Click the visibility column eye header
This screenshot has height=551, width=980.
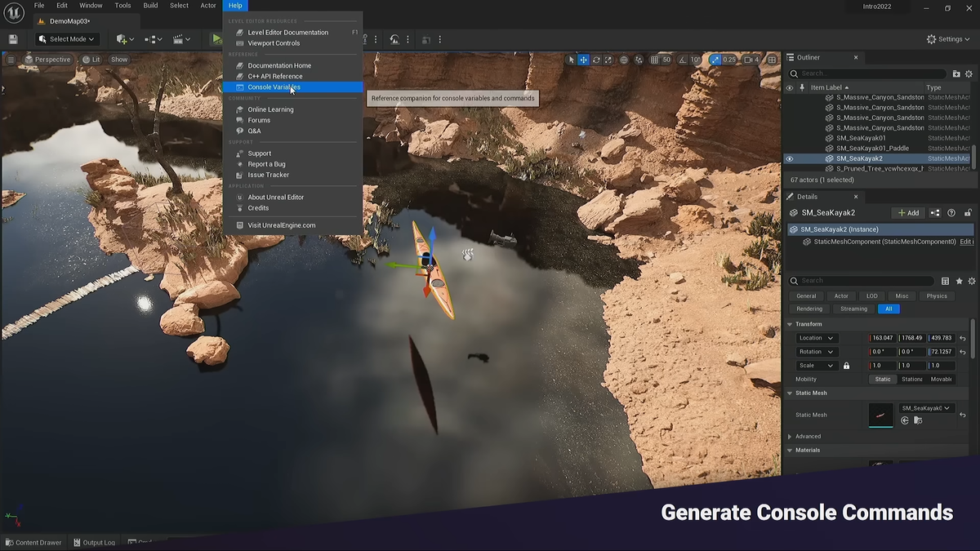tap(789, 87)
